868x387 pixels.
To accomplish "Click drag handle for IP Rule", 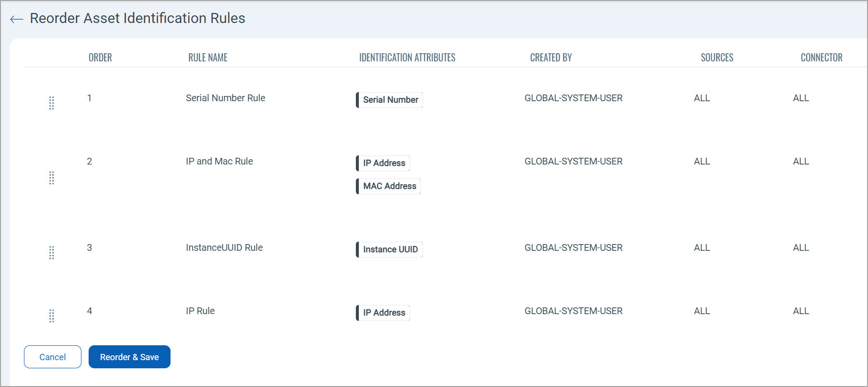I will pyautogui.click(x=52, y=316).
